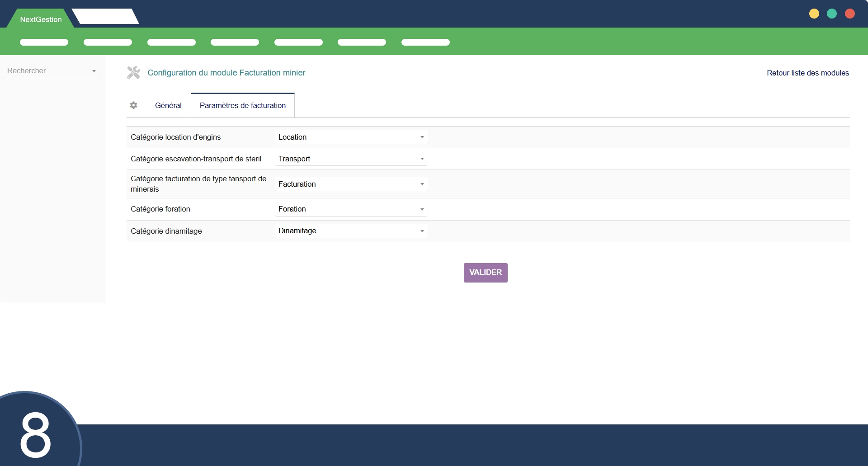868x466 pixels.
Task: Open the Facturation category dropdown
Action: click(351, 184)
